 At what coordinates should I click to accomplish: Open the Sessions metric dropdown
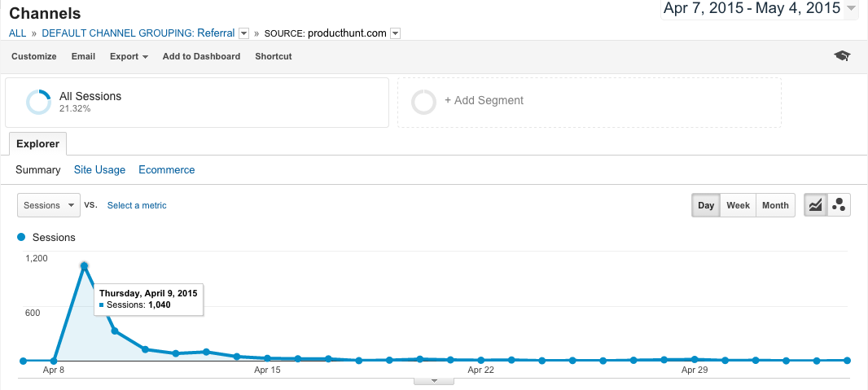[x=49, y=205]
